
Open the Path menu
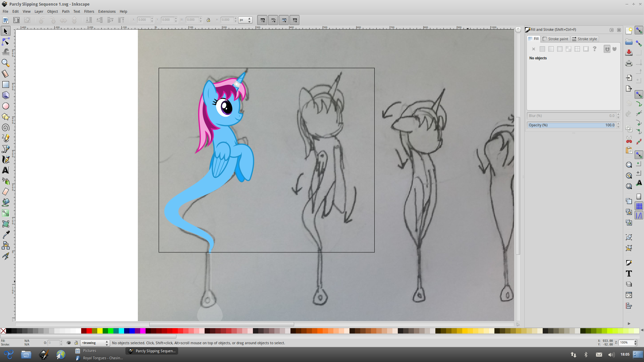[x=66, y=11]
